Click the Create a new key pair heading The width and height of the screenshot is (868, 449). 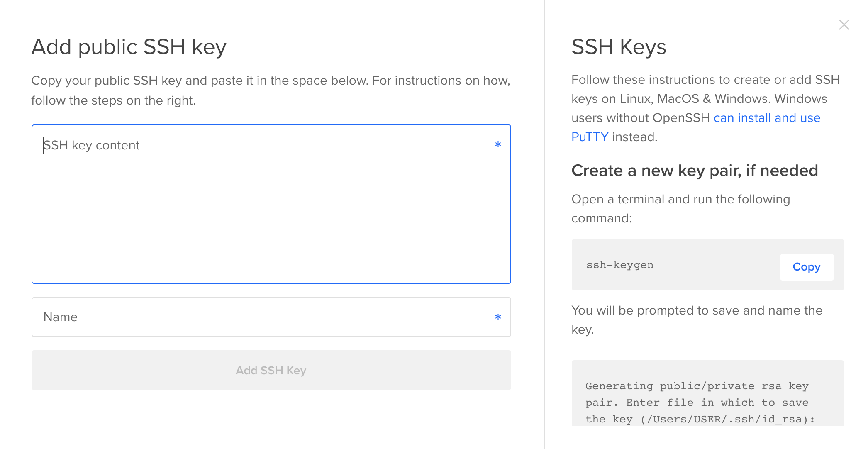click(695, 170)
